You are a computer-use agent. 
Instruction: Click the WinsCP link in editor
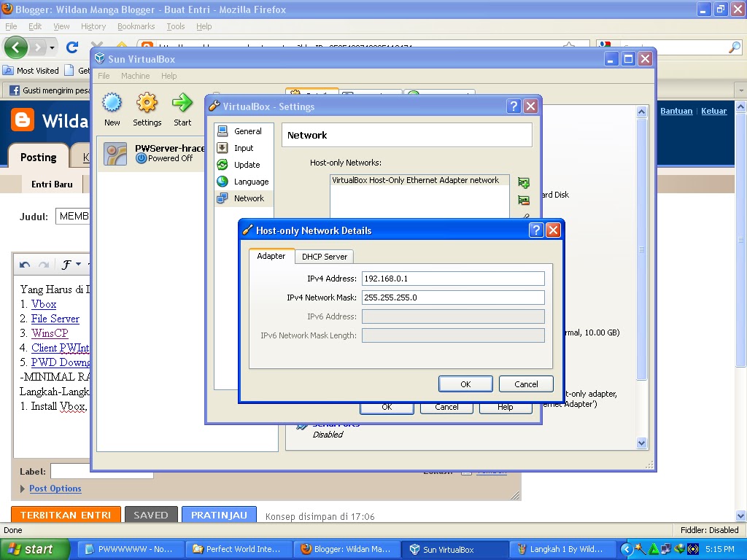point(50,332)
